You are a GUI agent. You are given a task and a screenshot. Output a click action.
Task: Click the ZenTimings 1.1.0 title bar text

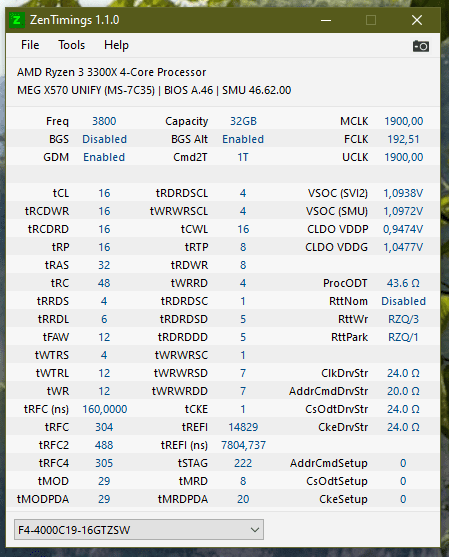75,20
